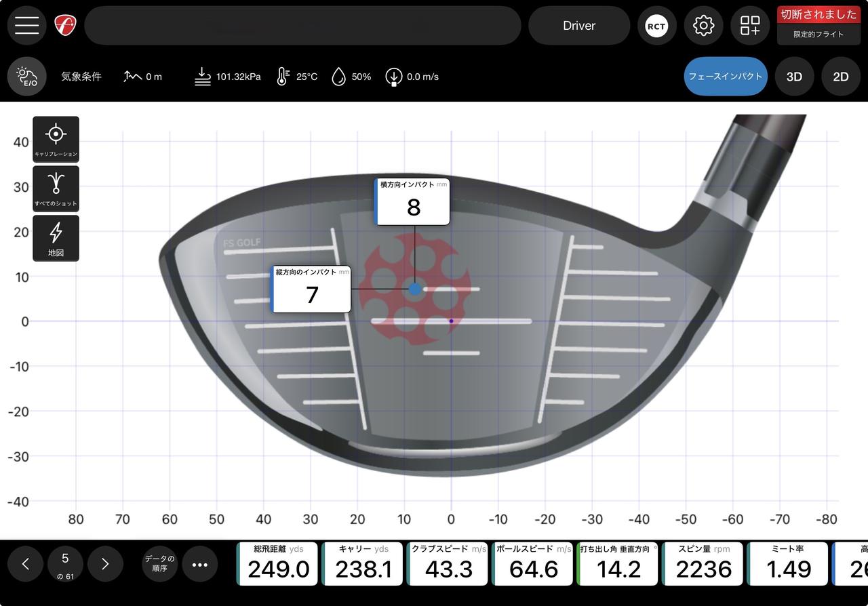Click the 切断されました connection status button
Viewport: 868px width, 606px height.
(818, 15)
